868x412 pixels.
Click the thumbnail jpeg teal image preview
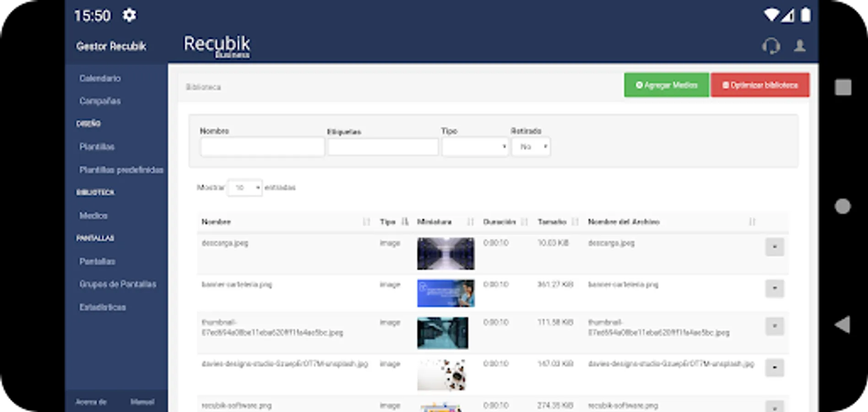[443, 333]
